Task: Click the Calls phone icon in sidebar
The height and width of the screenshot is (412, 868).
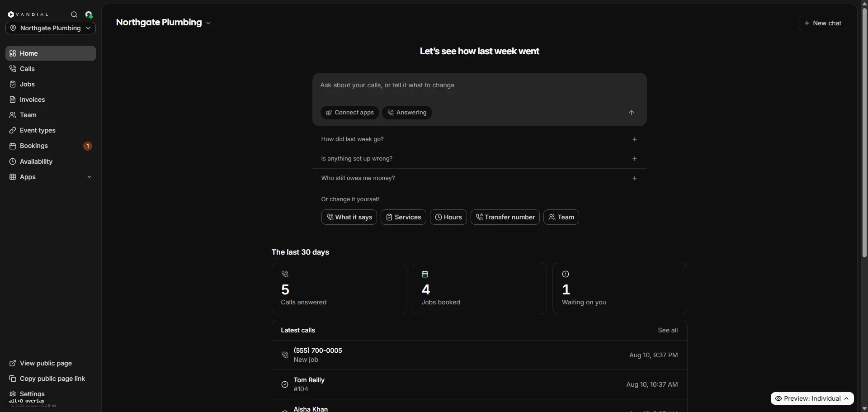Action: [13, 69]
